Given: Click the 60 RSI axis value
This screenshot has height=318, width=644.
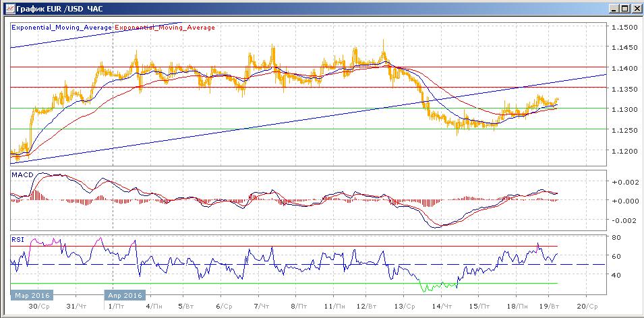Looking at the screenshot, I should [x=615, y=256].
